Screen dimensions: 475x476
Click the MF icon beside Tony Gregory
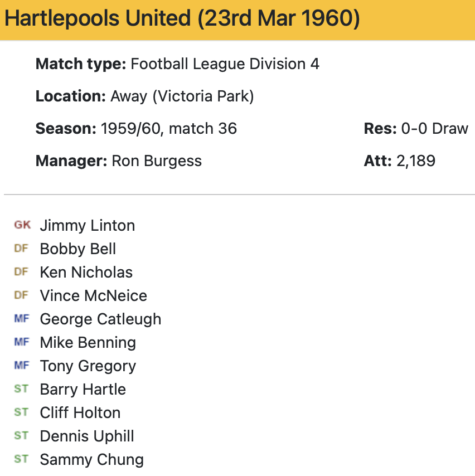(x=21, y=366)
